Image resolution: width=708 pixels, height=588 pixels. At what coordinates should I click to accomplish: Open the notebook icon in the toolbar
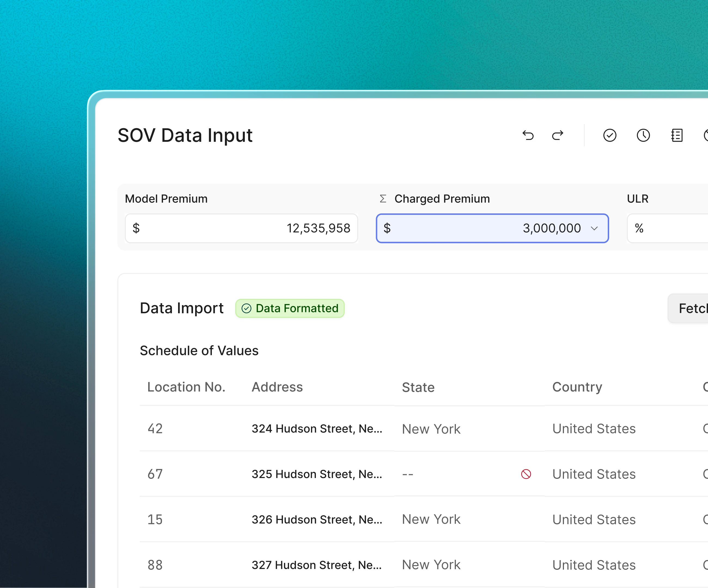(x=677, y=135)
